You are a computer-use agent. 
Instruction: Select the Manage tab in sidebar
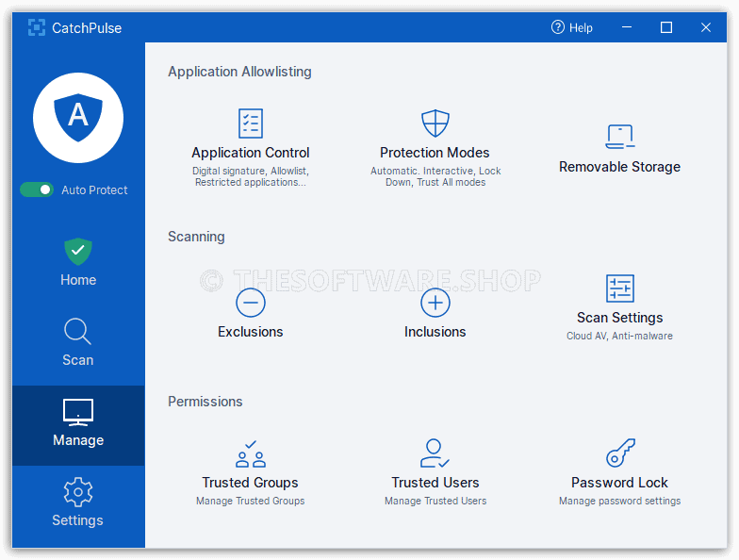[x=78, y=425]
